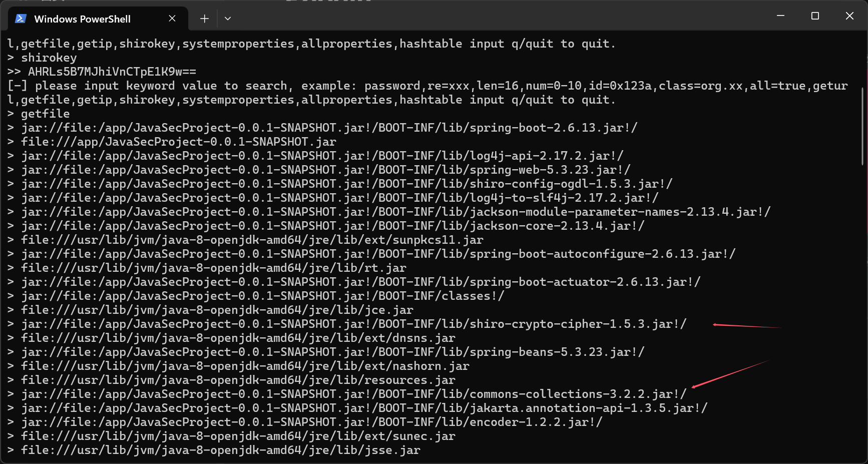Expand the new tab profile dropdown chevron

click(x=228, y=19)
